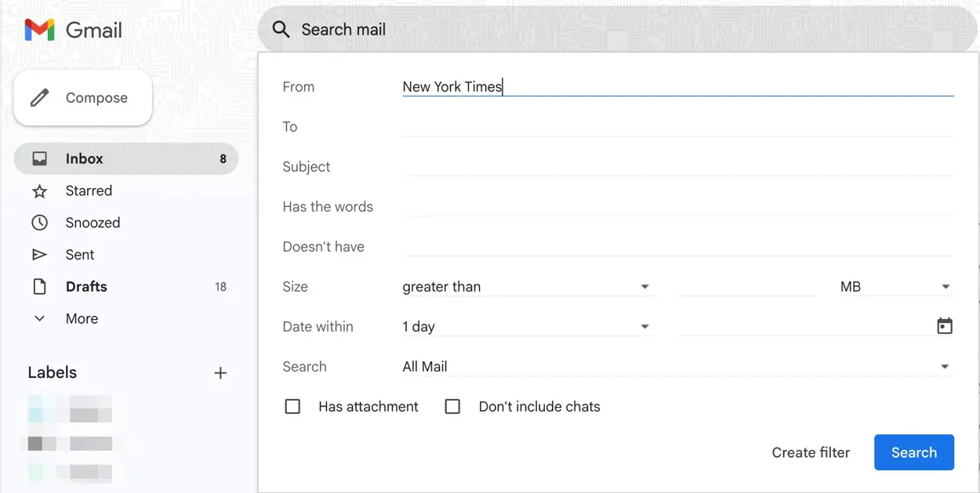The height and width of the screenshot is (493, 980).
Task: Click the Snoozed clock icon
Action: tap(40, 223)
